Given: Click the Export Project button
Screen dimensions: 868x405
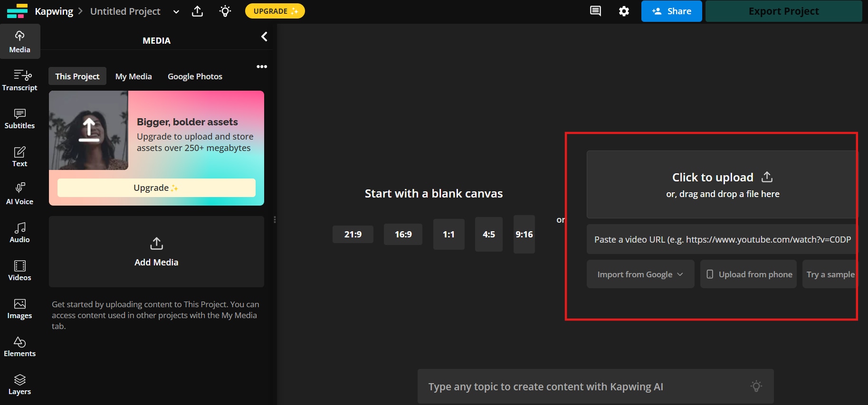Looking at the screenshot, I should click(x=784, y=11).
